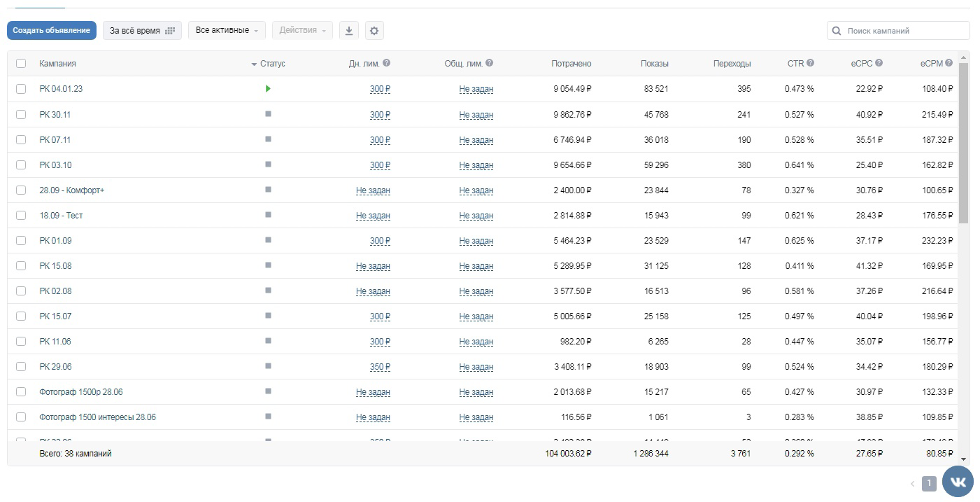
Task: Click help icon beside CTR header
Action: click(x=810, y=63)
